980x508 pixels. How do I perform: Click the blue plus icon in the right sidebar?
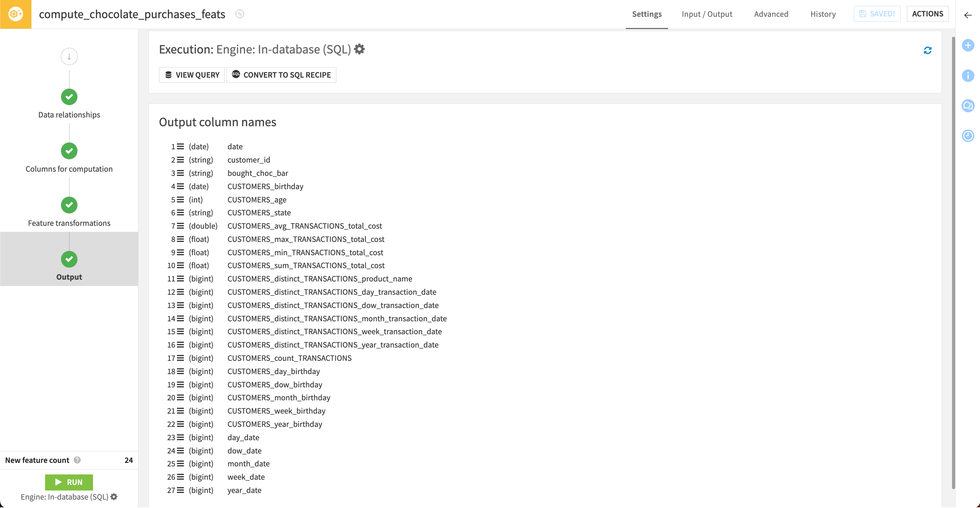968,45
